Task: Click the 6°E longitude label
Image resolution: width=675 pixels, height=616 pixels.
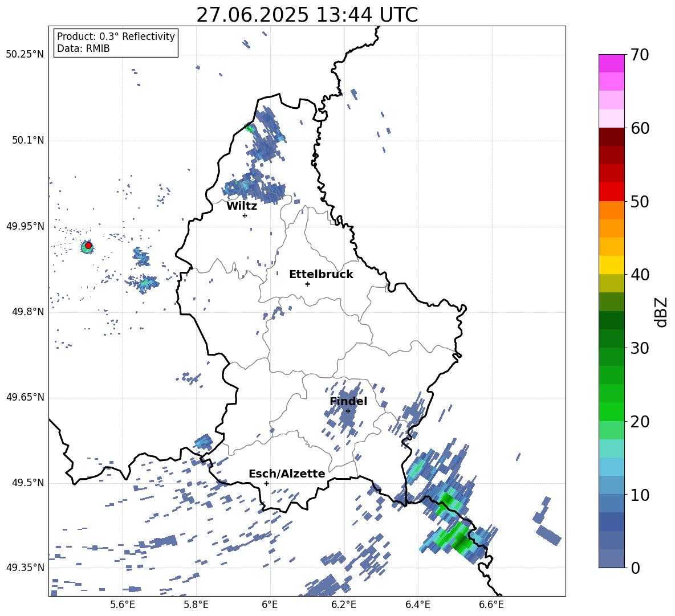Action: [270, 605]
